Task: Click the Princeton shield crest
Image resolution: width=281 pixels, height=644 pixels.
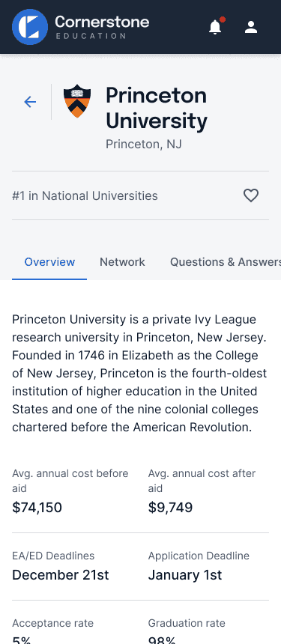Action: [77, 101]
